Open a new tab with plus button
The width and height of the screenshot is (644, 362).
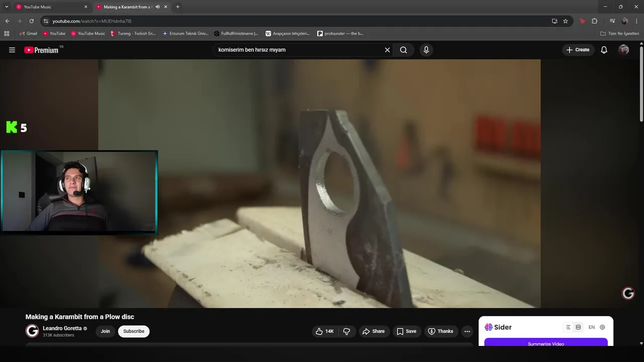pos(178,7)
